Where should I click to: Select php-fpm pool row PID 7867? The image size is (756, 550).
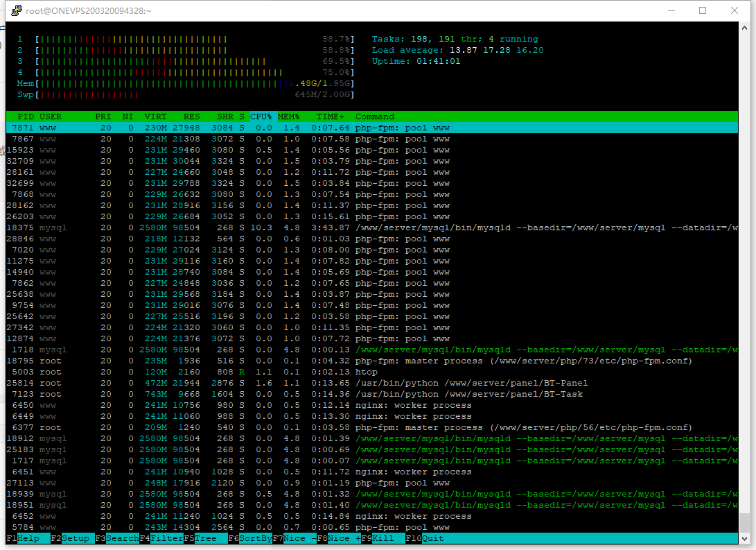(x=371, y=139)
